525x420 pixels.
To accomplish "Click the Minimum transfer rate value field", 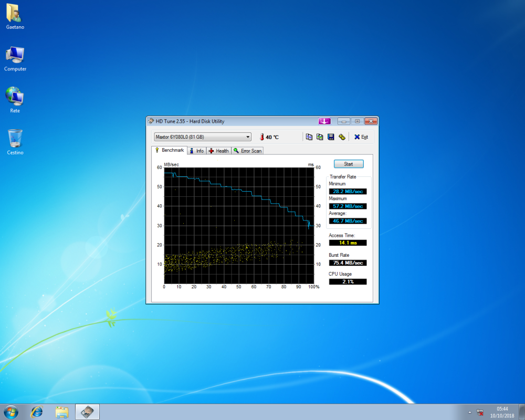I will point(348,191).
